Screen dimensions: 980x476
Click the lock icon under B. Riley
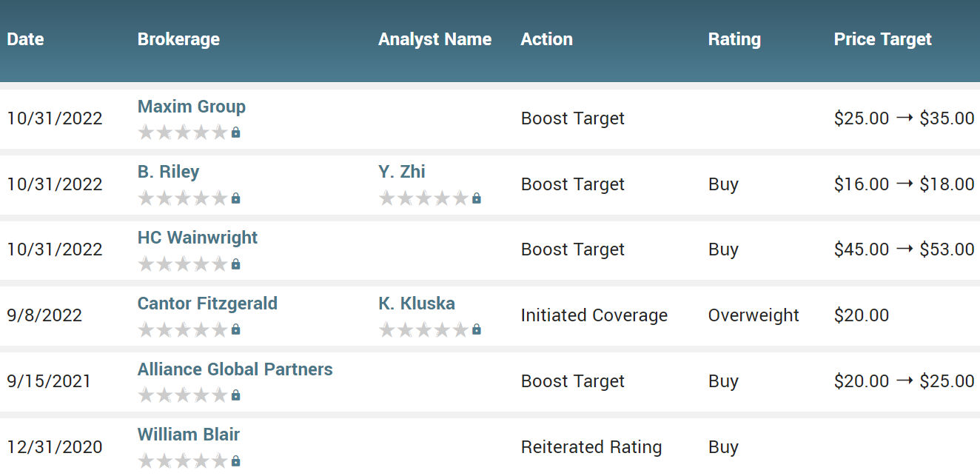click(x=235, y=198)
